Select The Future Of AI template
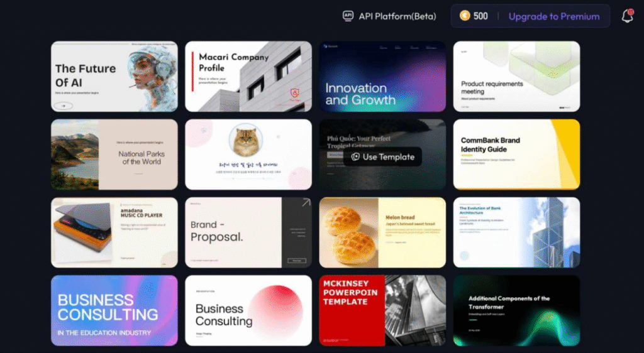The height and width of the screenshot is (353, 644). [114, 76]
